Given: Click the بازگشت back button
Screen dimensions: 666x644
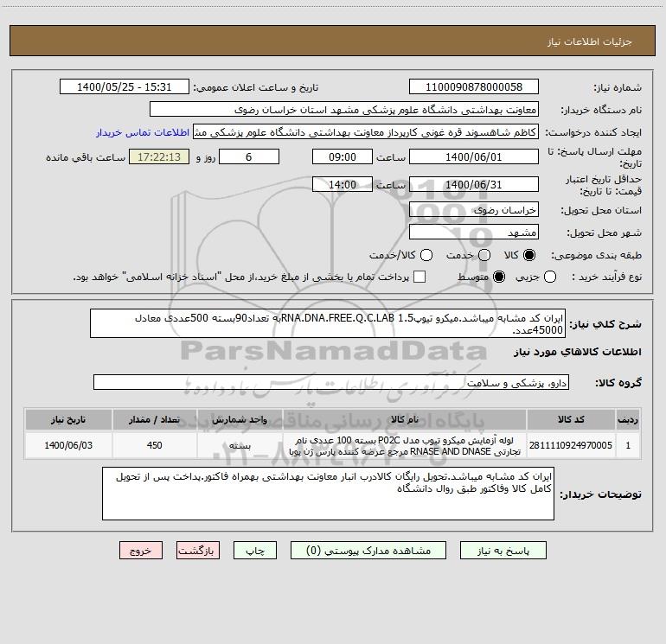Looking at the screenshot, I should [x=198, y=551].
